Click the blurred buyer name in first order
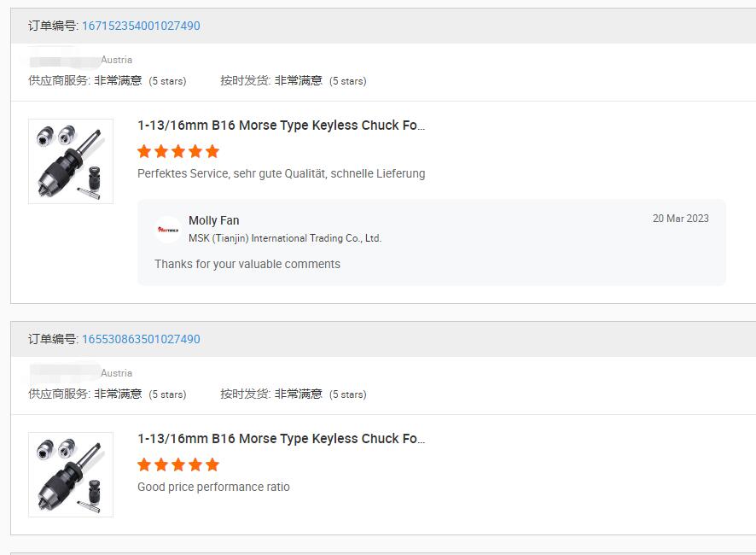The image size is (756, 555). [x=64, y=60]
